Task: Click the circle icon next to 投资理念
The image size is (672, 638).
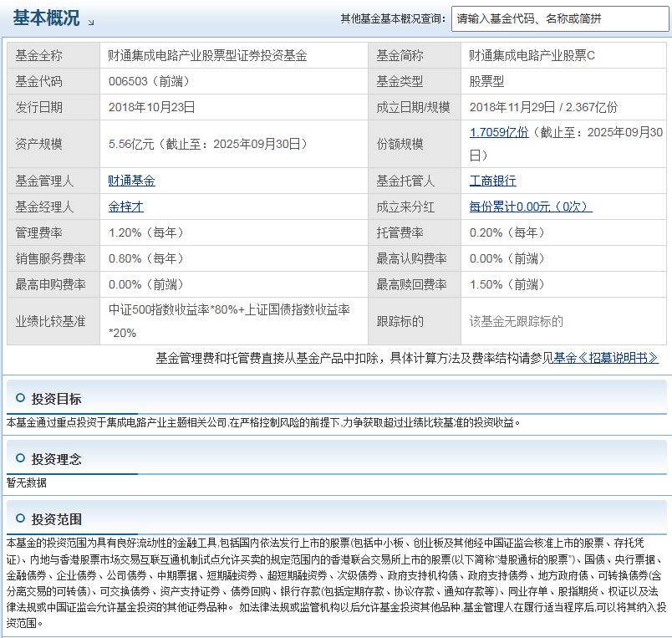Action: point(20,458)
